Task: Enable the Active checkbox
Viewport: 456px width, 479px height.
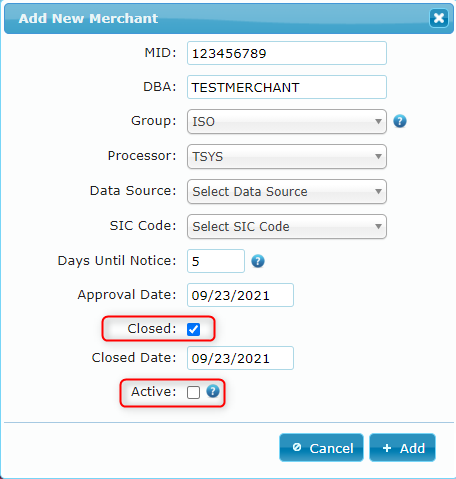Action: 193,392
